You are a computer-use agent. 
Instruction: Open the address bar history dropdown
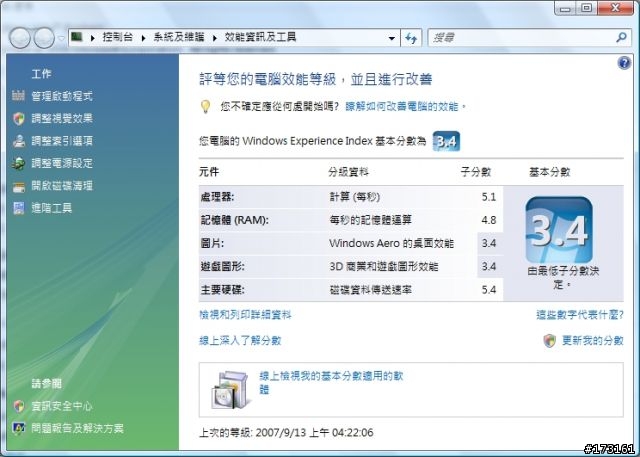point(392,38)
